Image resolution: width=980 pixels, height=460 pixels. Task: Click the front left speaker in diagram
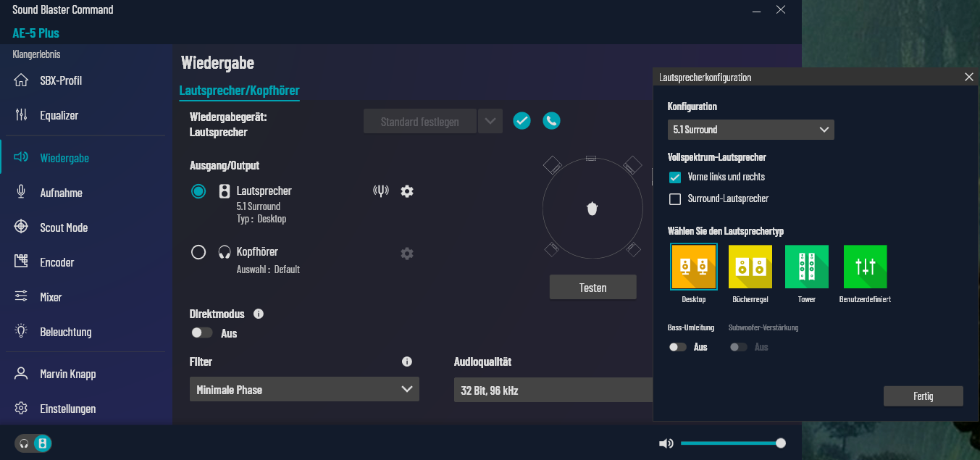pyautogui.click(x=552, y=165)
